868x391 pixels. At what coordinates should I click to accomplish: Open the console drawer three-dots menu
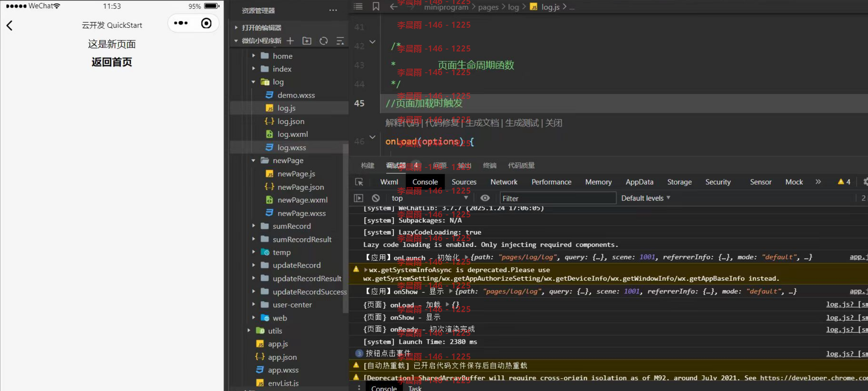pos(359,388)
